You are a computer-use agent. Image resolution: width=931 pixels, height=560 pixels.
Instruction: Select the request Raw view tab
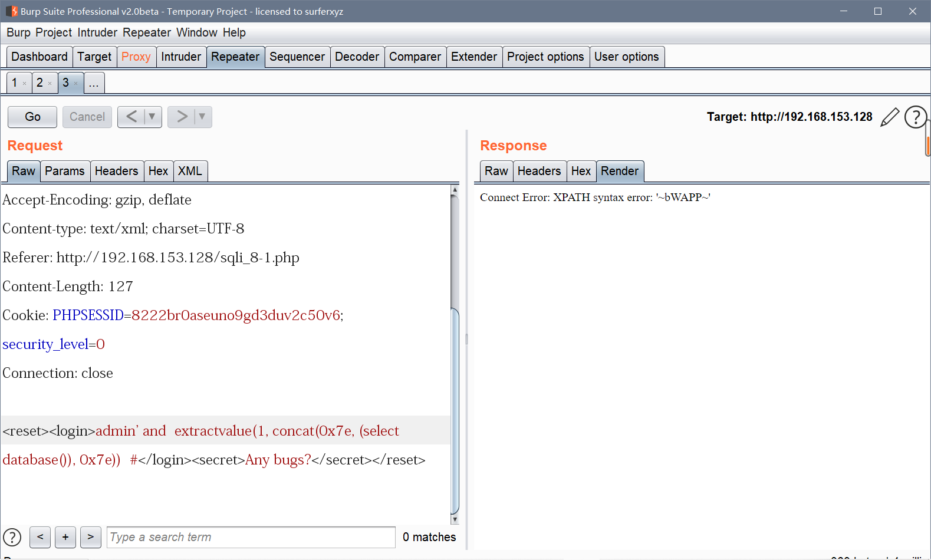[x=24, y=171]
